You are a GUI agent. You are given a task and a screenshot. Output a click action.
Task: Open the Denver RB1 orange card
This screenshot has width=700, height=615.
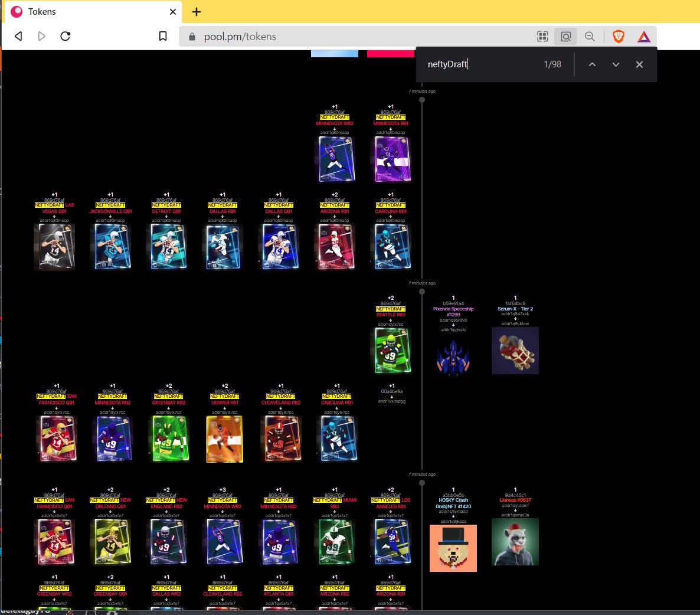(x=224, y=439)
